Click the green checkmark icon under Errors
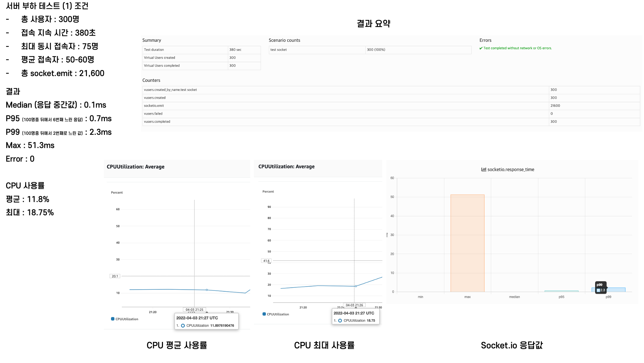The height and width of the screenshot is (363, 644). (481, 48)
